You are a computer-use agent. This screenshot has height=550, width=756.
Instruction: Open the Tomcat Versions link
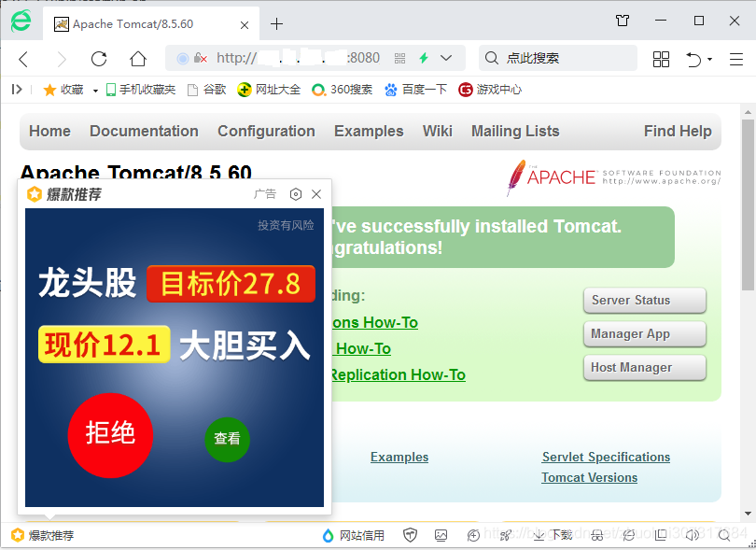pos(589,477)
